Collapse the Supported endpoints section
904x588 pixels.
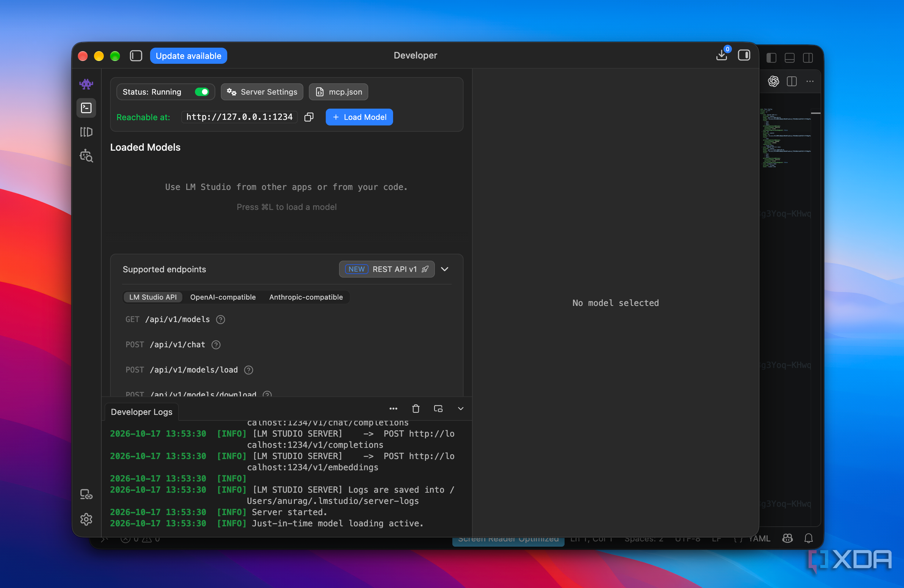pos(445,269)
